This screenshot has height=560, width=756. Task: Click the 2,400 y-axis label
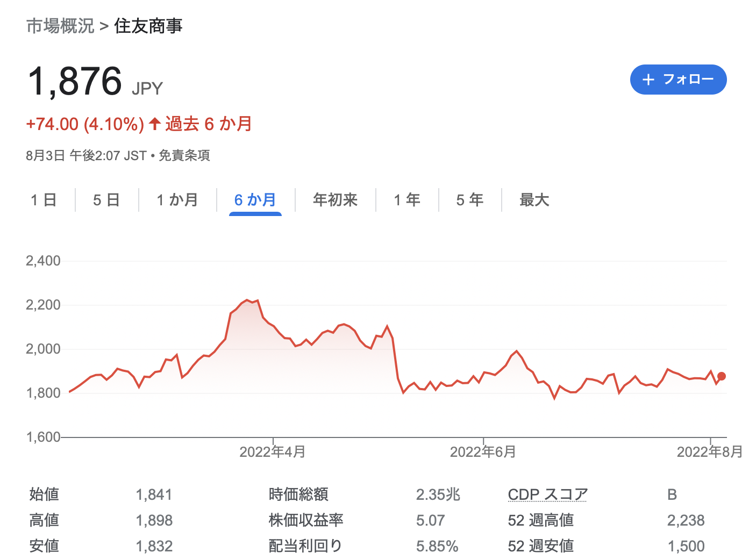(x=43, y=261)
